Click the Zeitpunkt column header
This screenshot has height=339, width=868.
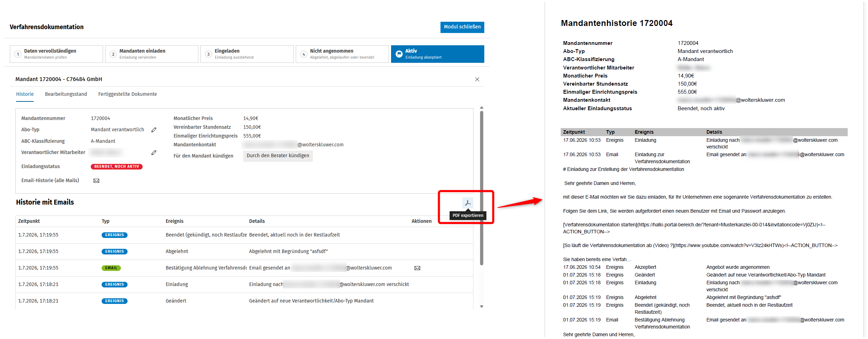click(29, 221)
